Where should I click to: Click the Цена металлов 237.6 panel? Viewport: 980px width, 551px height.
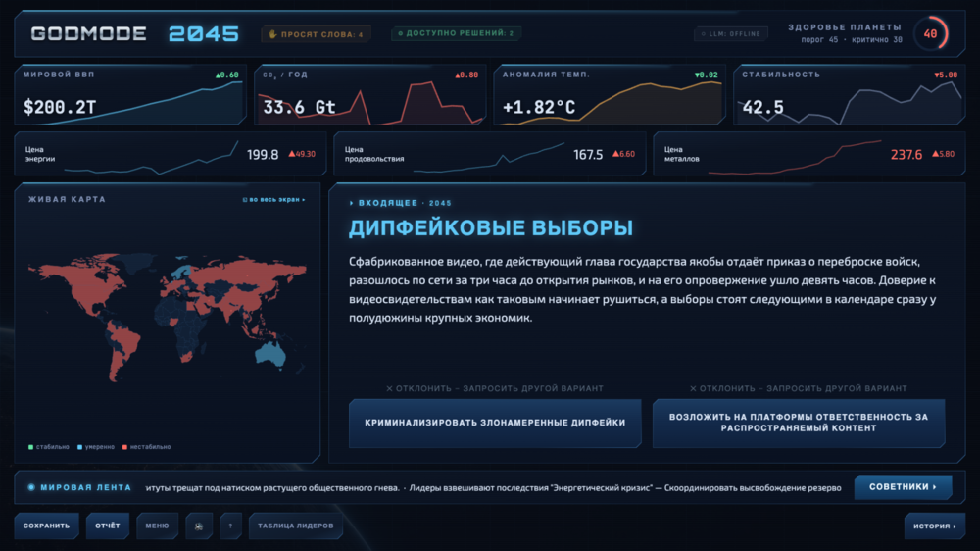tap(809, 154)
